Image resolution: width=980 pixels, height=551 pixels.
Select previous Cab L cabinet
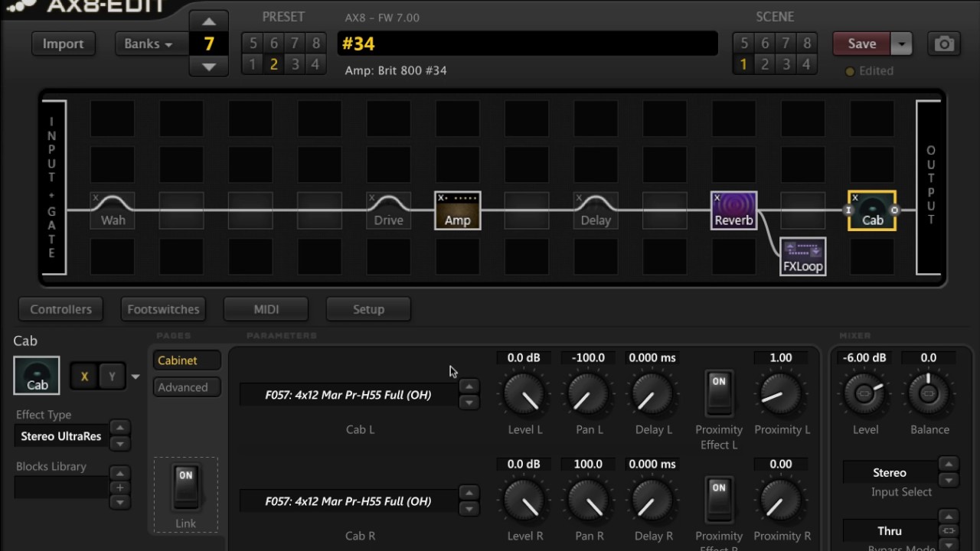pyautogui.click(x=469, y=386)
